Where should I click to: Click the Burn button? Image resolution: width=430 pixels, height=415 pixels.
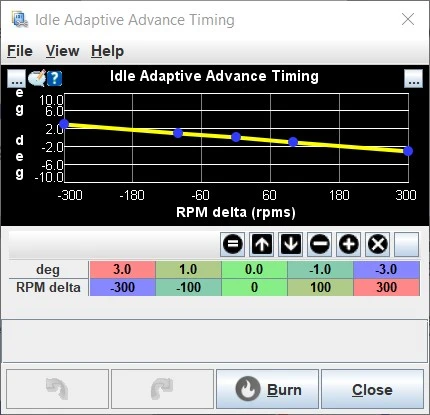pos(267,389)
